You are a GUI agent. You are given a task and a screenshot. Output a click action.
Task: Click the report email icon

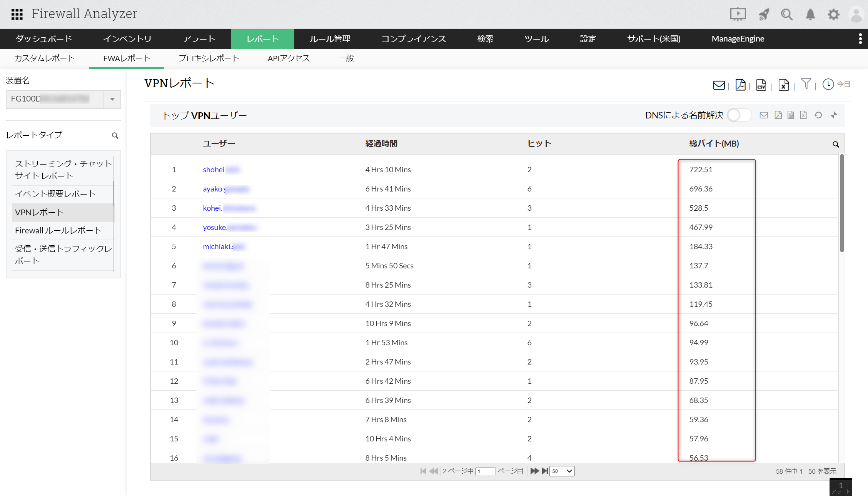(x=718, y=85)
